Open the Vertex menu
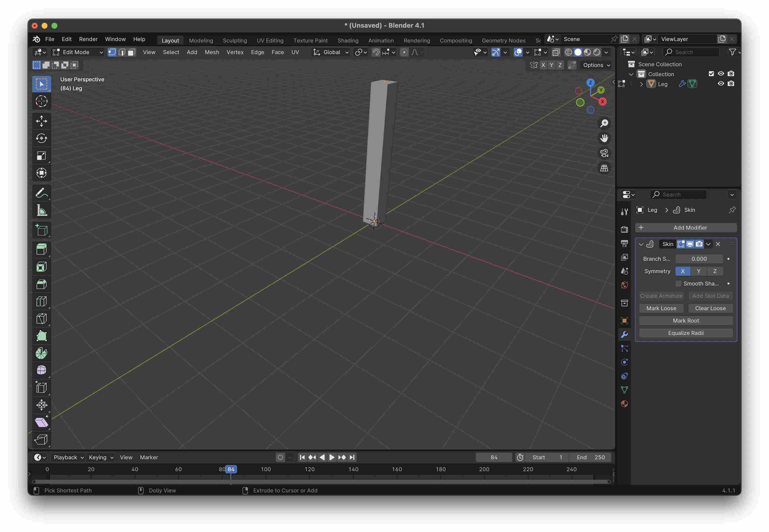The height and width of the screenshot is (532, 769). click(x=235, y=52)
